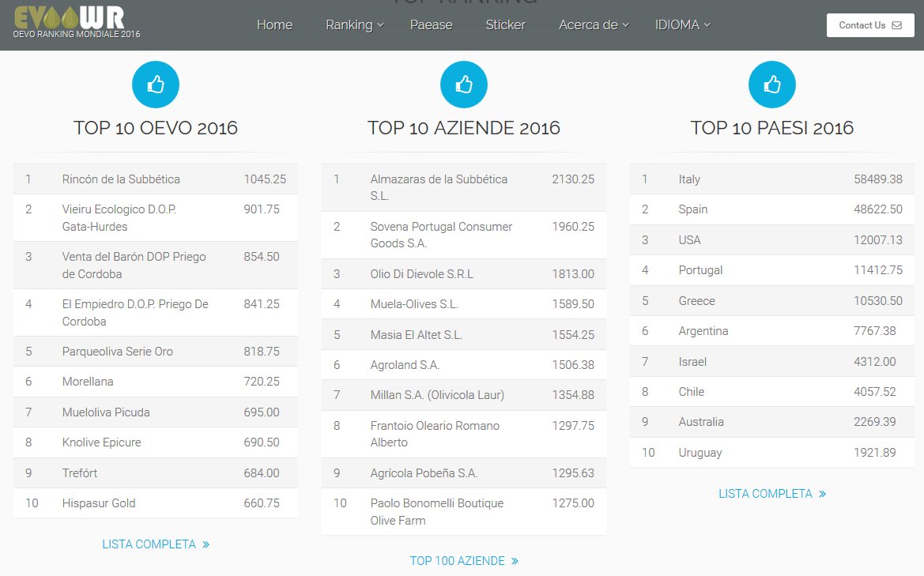Select Almazaras de la Subbética S.L.
The height and width of the screenshot is (576, 924).
pyautogui.click(x=464, y=188)
